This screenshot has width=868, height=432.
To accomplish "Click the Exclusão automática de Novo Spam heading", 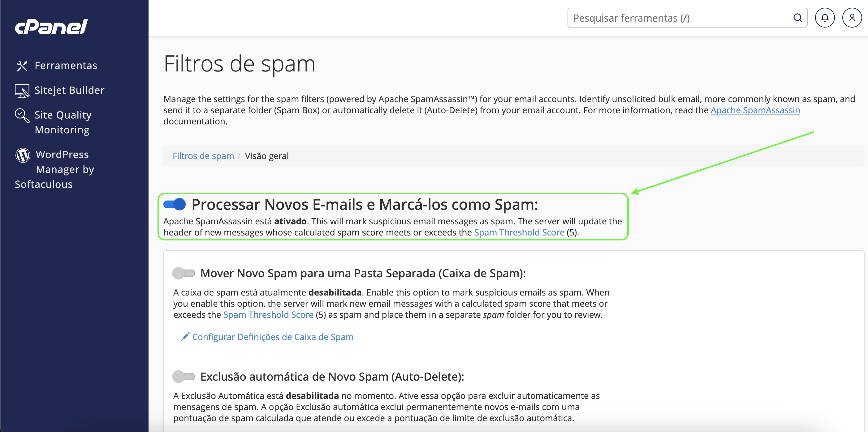I will coord(332,377).
